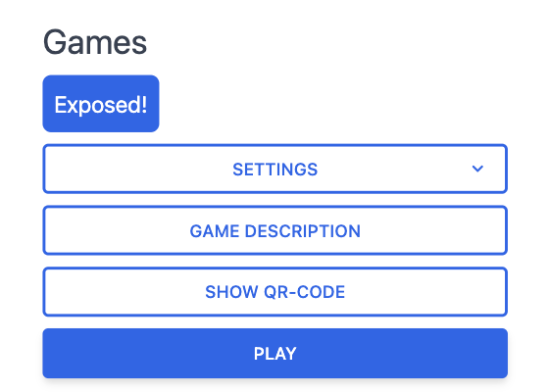Select the Exposed! game chip
The width and height of the screenshot is (549, 392).
(x=101, y=104)
